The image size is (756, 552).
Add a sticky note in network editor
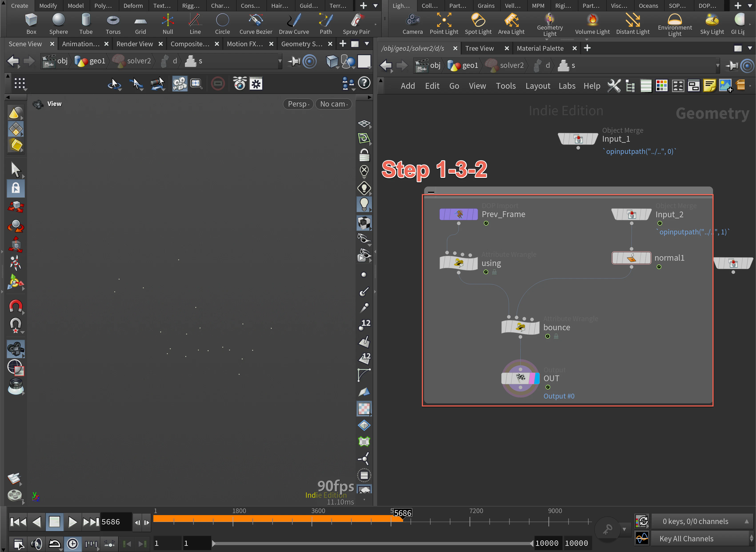[710, 86]
